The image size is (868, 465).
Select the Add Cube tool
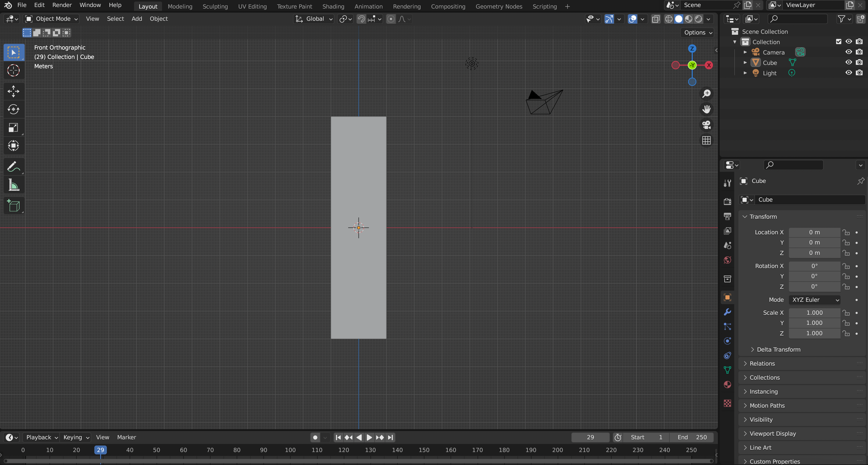coord(13,206)
